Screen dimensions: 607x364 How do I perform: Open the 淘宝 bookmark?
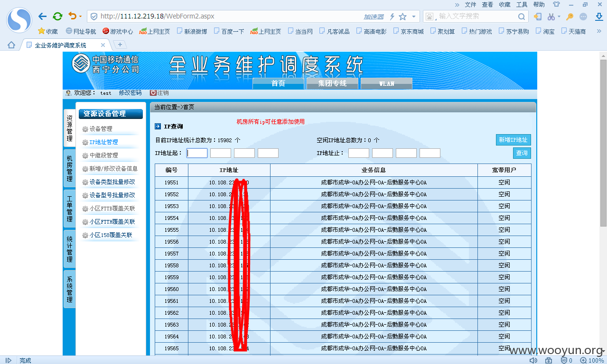pos(545,31)
